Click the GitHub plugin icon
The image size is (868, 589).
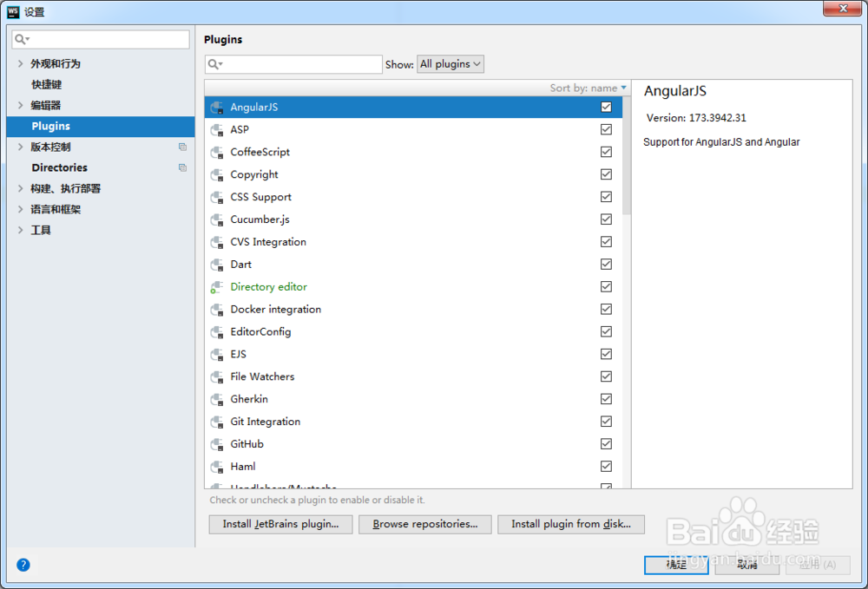(217, 444)
